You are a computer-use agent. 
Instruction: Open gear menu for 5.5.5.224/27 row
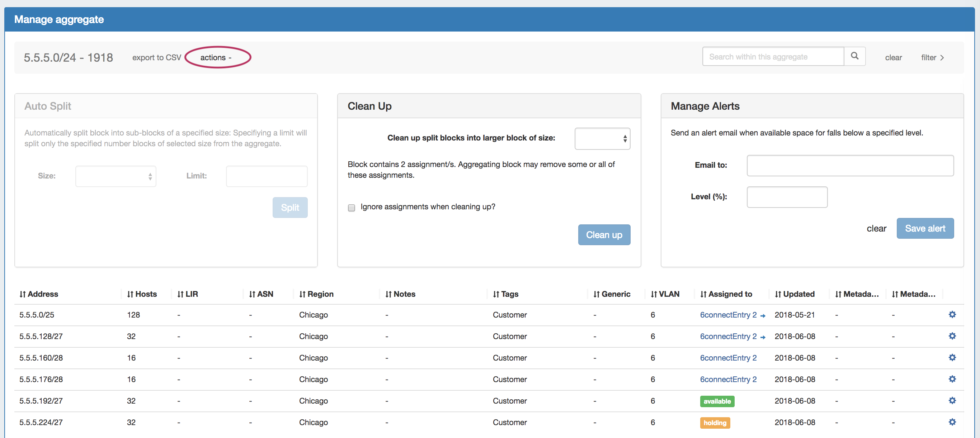point(952,422)
